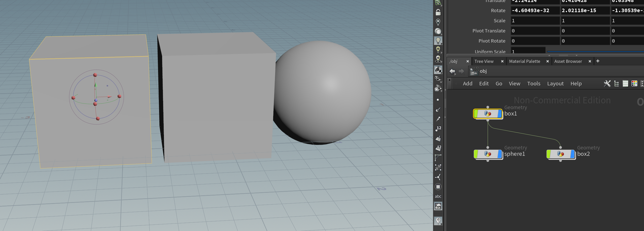Adjust the Uniform Scale slider
Screen dimensions: 644x231
595,51
